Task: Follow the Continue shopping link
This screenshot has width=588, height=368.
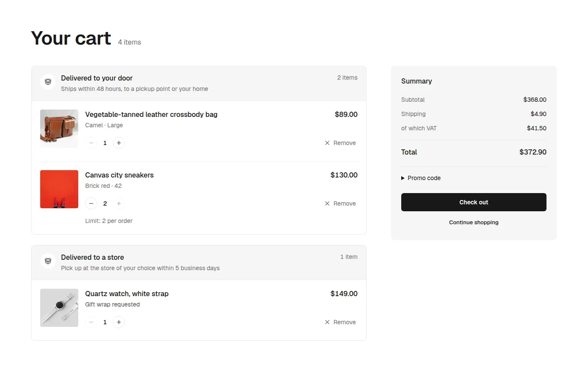Action: (474, 223)
